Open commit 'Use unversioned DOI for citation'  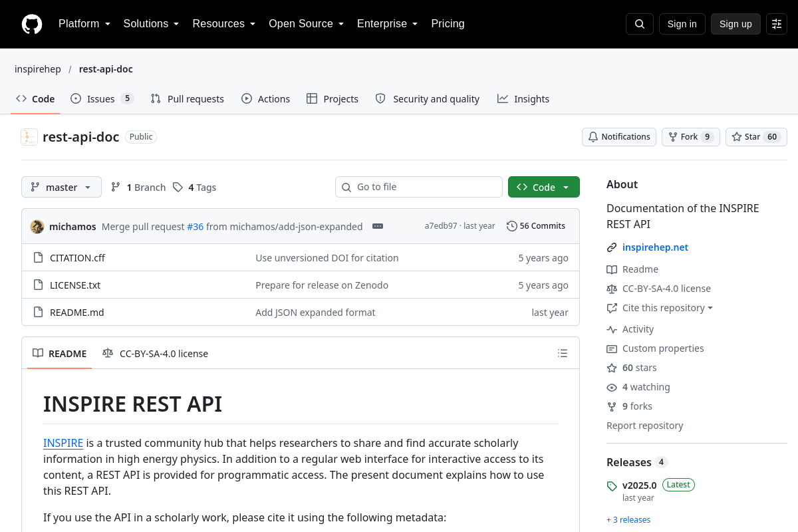(327, 258)
